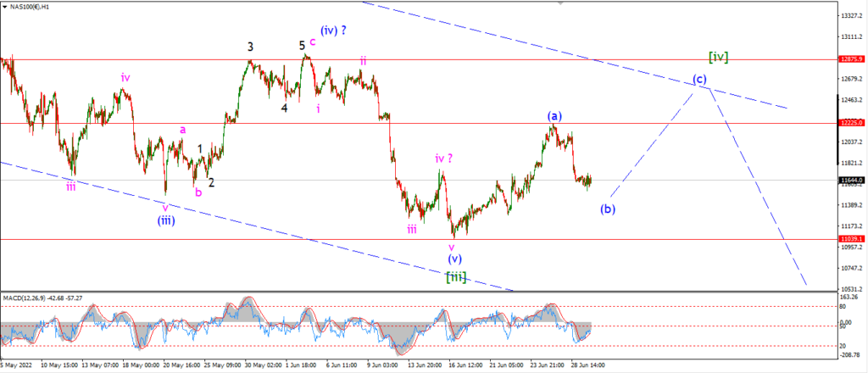
Task: Click the black wave label 5
Action: [x=303, y=46]
